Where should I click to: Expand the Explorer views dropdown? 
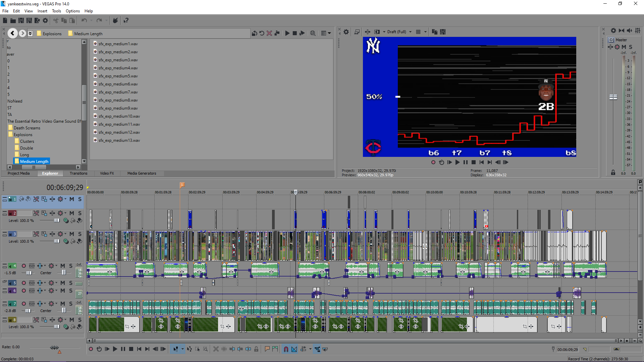tap(329, 33)
